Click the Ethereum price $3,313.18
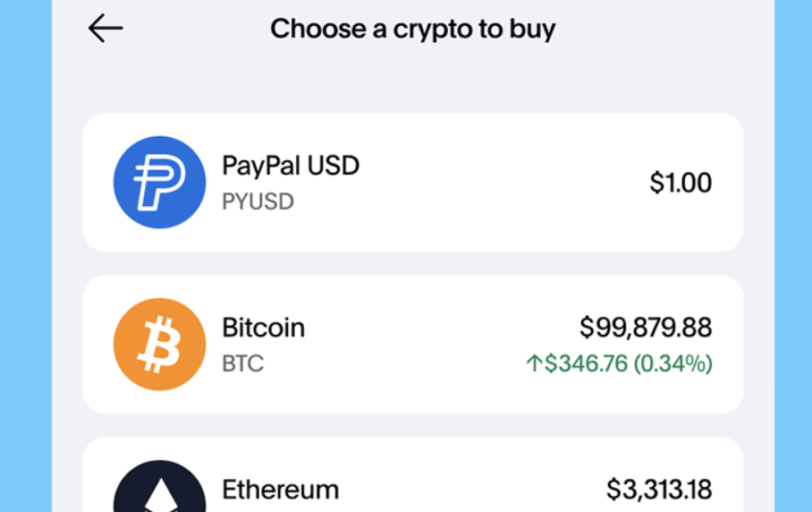This screenshot has width=812, height=512. point(659,490)
